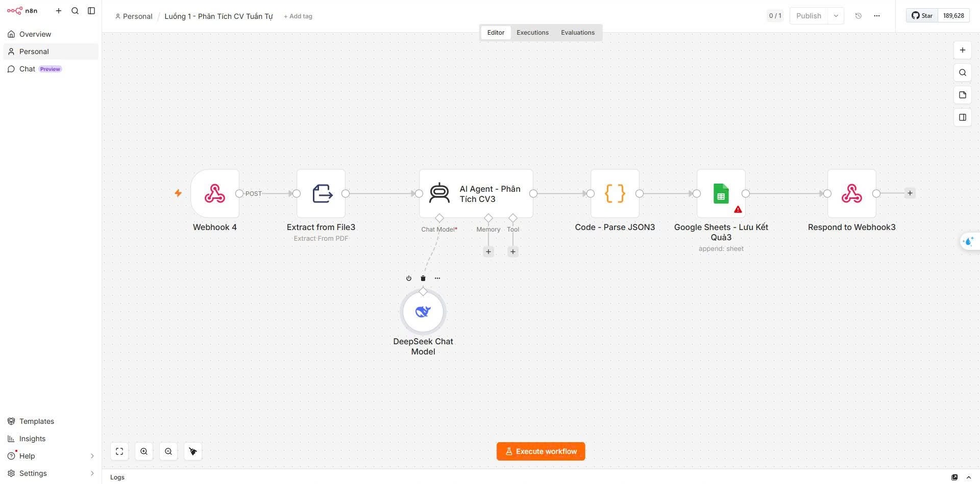The image size is (980, 484).
Task: Create new item with sidebar plus icon
Action: (x=59, y=11)
